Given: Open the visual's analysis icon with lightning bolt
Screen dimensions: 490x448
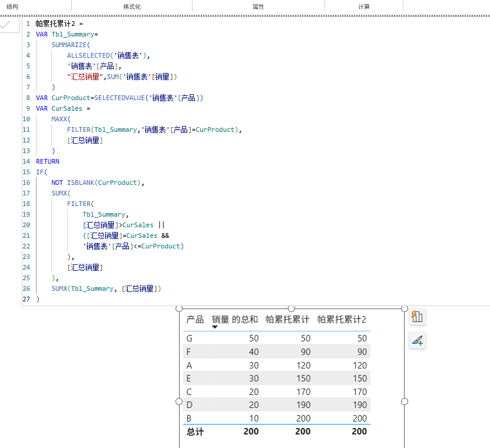Looking at the screenshot, I should (x=417, y=317).
